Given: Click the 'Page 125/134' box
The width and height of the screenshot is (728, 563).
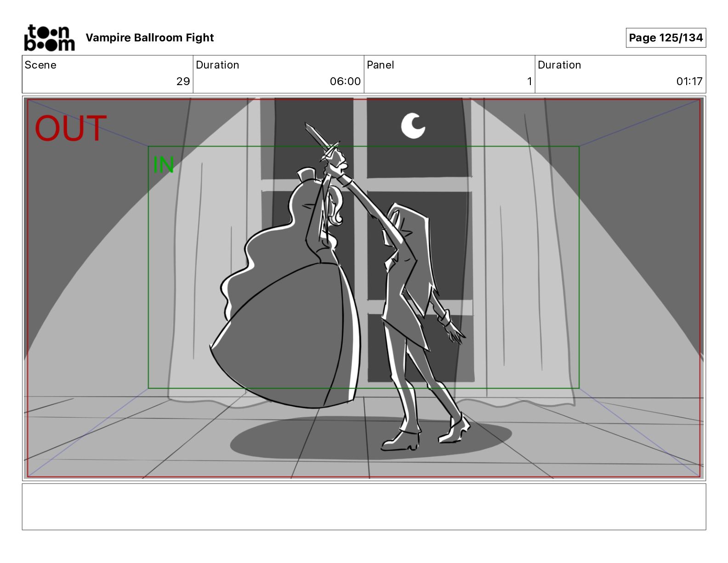Looking at the screenshot, I should [665, 38].
